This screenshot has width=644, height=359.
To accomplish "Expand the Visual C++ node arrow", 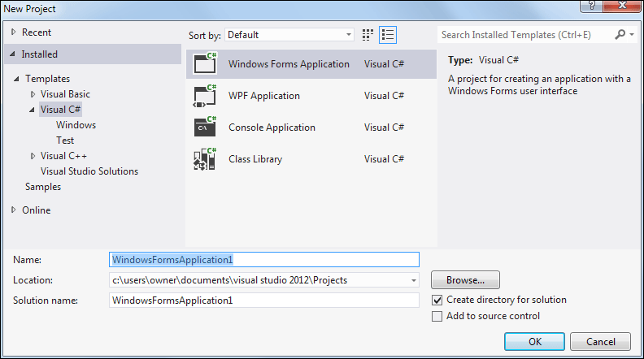I will pos(33,156).
